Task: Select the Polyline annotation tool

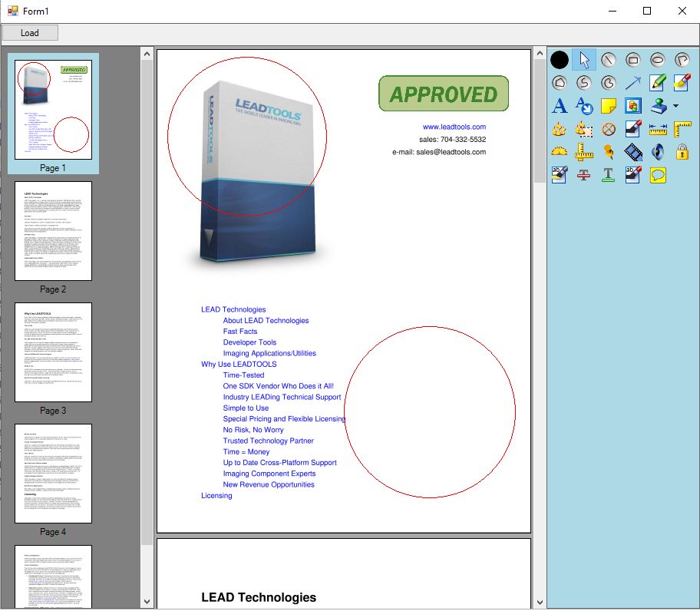Action: [682, 60]
